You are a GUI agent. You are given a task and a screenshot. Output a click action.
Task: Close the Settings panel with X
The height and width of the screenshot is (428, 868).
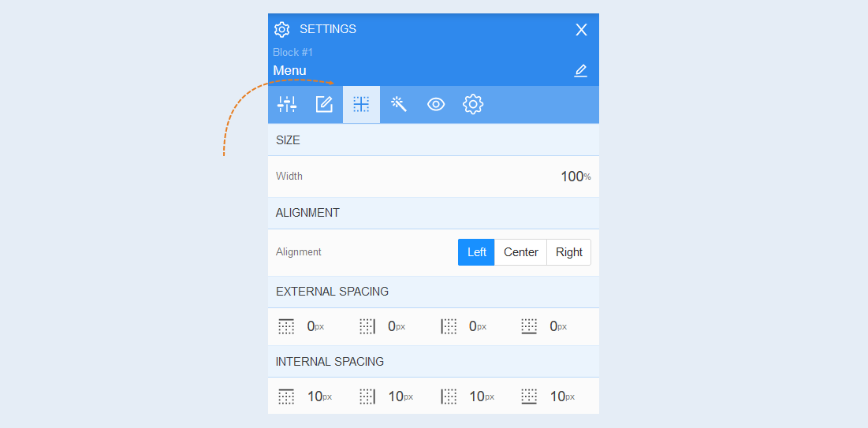pos(581,30)
